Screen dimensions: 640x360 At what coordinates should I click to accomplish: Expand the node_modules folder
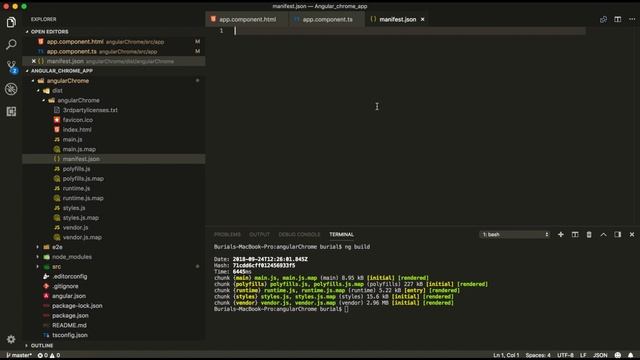(x=71, y=257)
